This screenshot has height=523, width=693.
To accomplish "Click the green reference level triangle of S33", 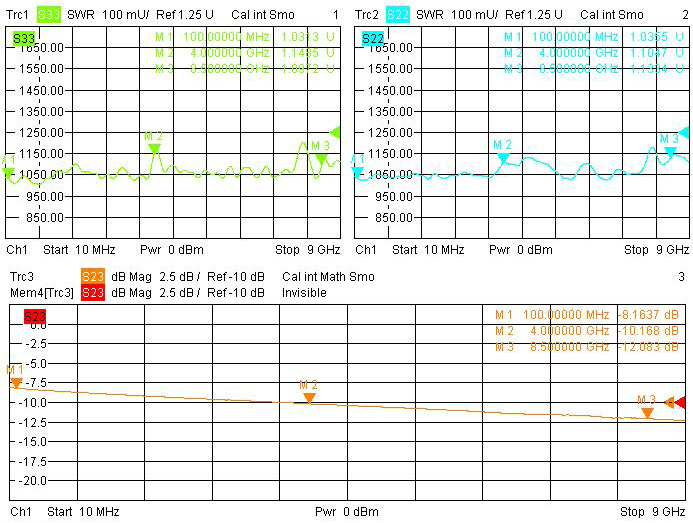I will (x=335, y=132).
